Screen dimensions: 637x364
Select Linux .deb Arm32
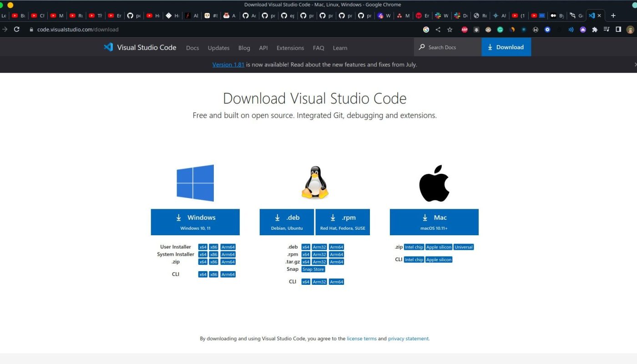(x=319, y=247)
